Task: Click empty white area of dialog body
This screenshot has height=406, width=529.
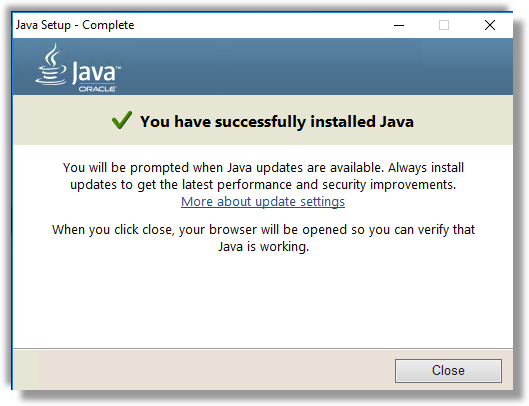Action: [x=263, y=300]
